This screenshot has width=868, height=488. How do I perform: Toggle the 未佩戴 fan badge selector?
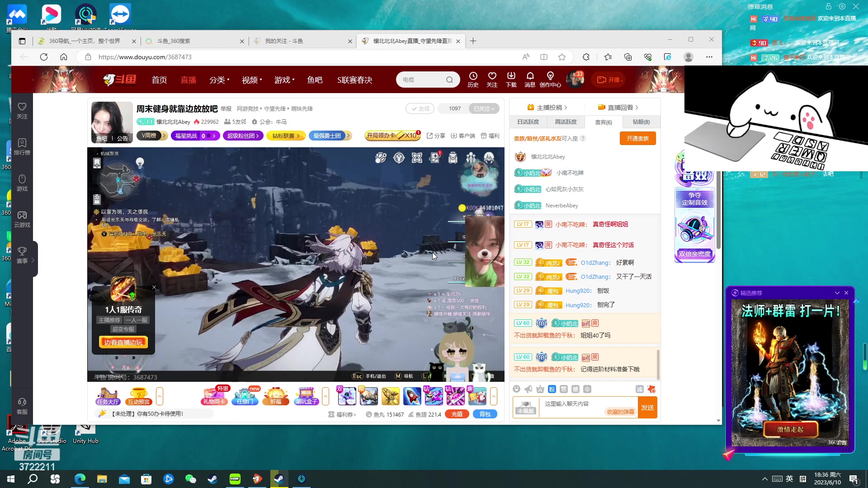(x=526, y=408)
